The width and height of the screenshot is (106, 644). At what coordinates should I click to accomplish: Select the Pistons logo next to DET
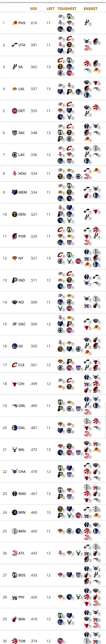[14, 111]
